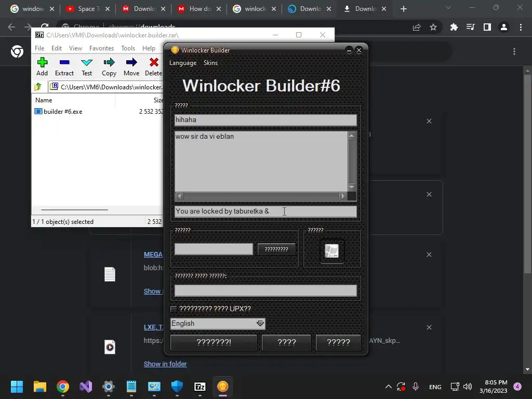Open 7-Zip from the taskbar

tap(200, 387)
